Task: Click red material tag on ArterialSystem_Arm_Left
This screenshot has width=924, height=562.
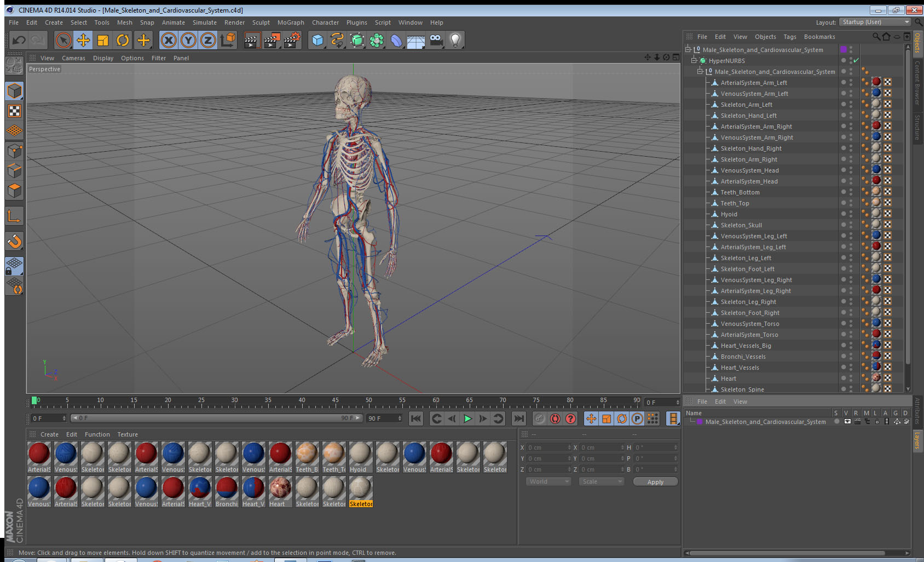Action: [876, 82]
